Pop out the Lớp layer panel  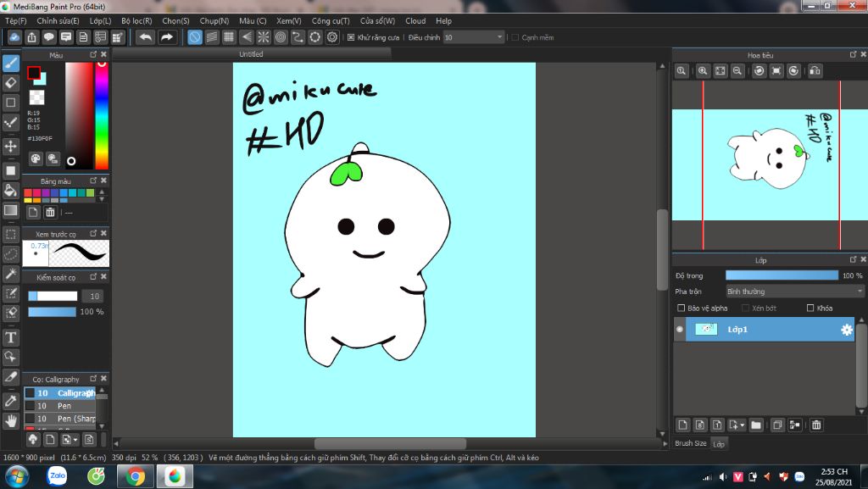853,259
